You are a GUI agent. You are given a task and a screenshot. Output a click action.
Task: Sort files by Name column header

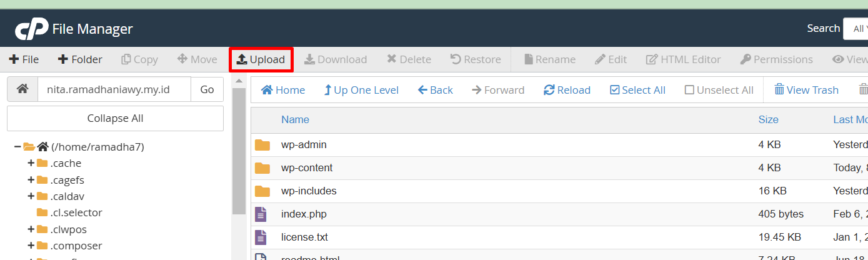tap(295, 119)
